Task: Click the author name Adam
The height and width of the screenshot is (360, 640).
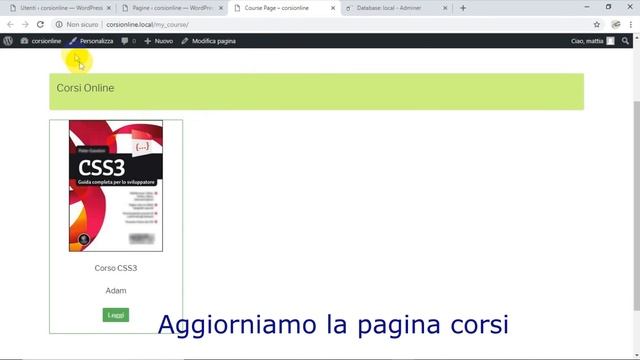Action: click(x=116, y=291)
